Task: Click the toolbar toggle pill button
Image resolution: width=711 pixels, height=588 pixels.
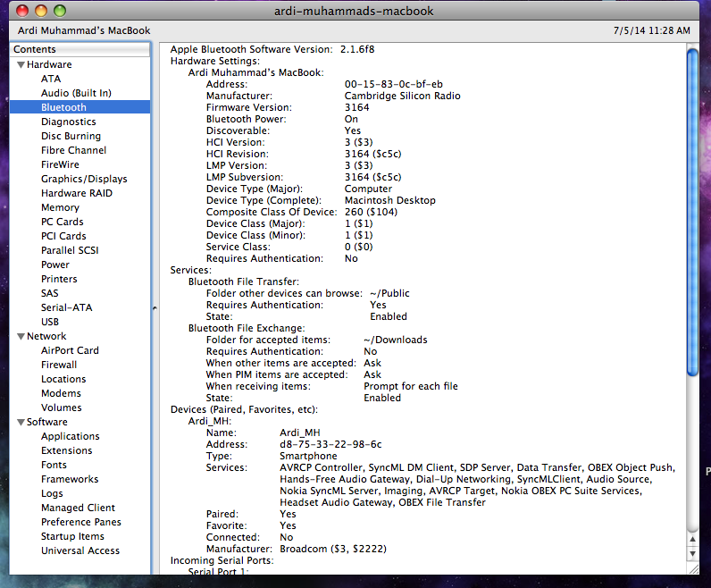Action: tap(687, 11)
